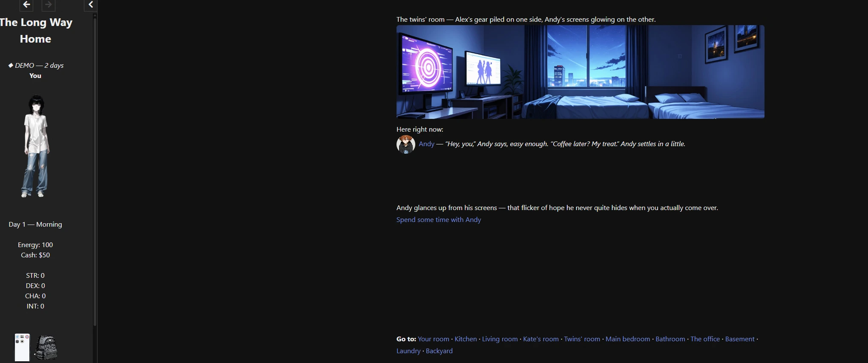Screen dimensions: 868x363
Task: Go to the Kitchen
Action: point(466,339)
